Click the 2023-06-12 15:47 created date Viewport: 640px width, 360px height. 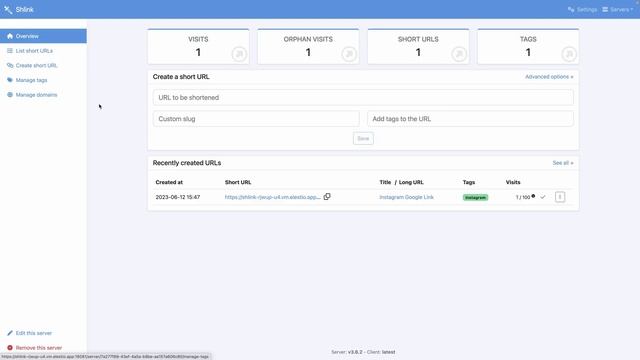(178, 197)
